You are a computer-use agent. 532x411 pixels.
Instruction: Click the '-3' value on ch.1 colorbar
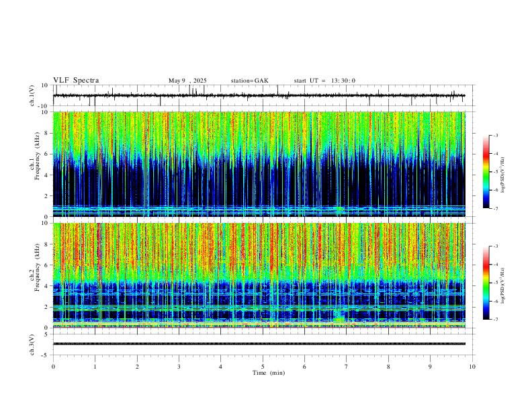pyautogui.click(x=495, y=136)
